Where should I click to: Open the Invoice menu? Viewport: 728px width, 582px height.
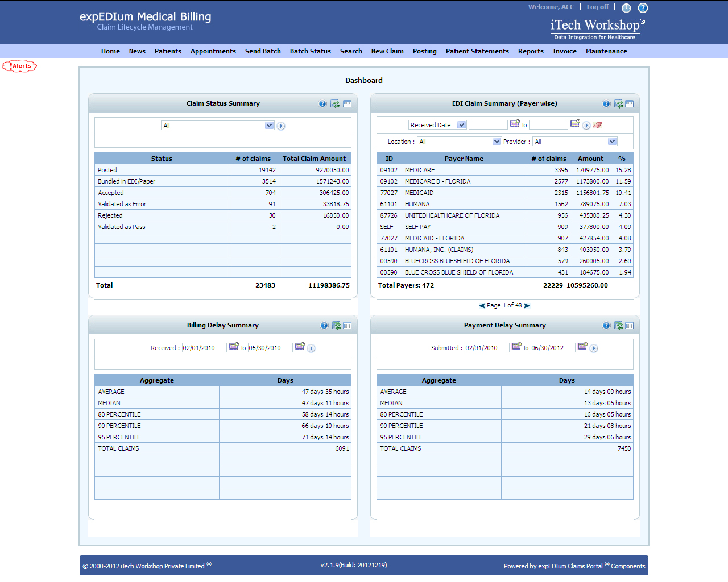click(x=565, y=51)
